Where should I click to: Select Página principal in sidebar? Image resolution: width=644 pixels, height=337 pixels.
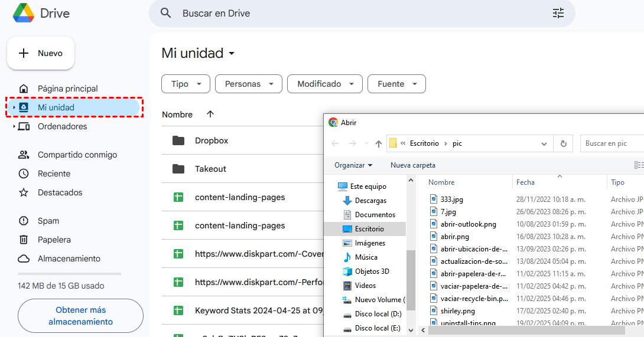[67, 89]
